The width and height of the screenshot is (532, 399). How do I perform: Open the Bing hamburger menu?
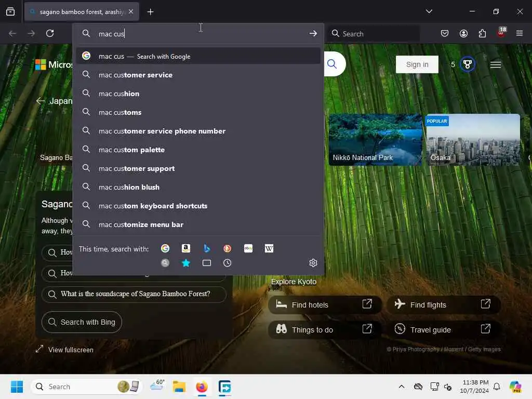tap(495, 64)
